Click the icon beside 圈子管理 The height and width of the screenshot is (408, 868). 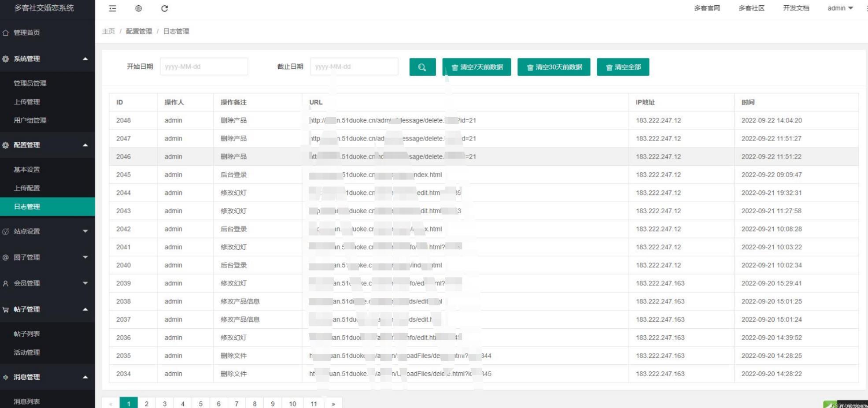[x=5, y=257]
